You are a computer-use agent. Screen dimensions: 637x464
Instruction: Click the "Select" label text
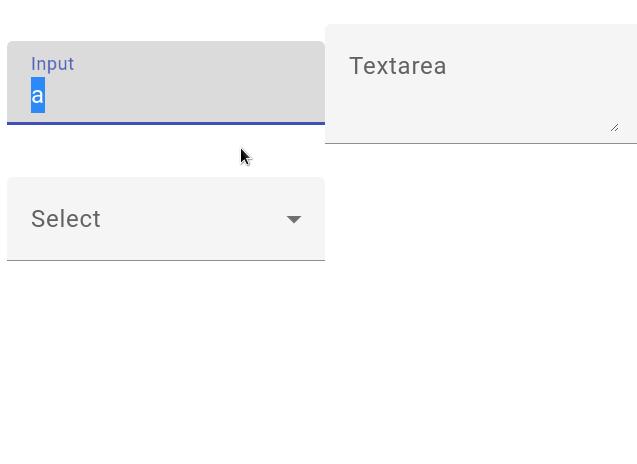tap(66, 219)
